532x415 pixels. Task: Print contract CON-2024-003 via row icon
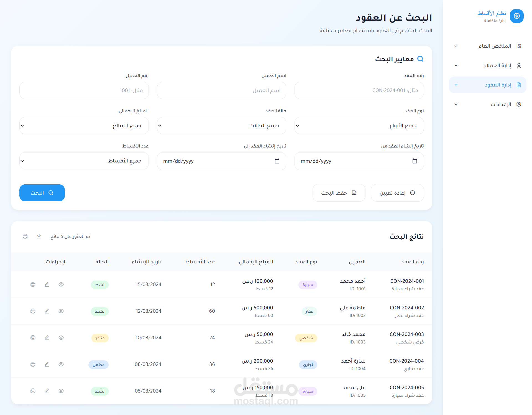(33, 338)
